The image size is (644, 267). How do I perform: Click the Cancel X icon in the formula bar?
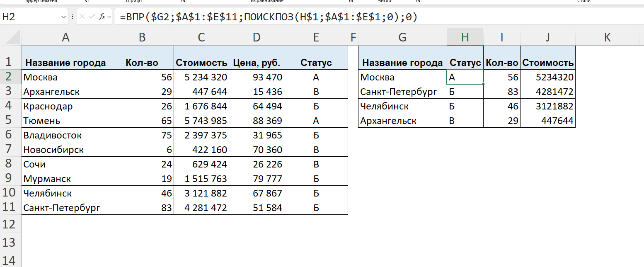point(82,17)
